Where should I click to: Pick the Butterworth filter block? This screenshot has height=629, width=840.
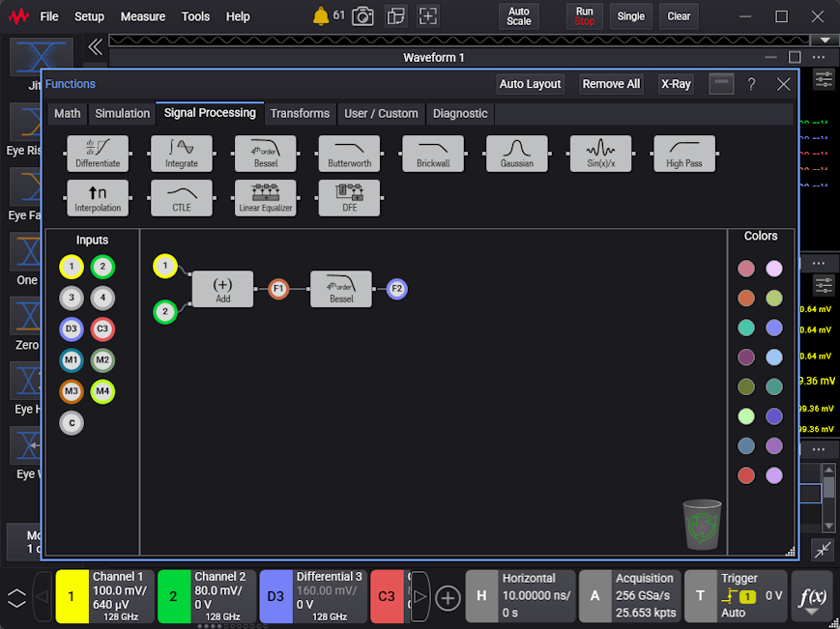coord(349,153)
